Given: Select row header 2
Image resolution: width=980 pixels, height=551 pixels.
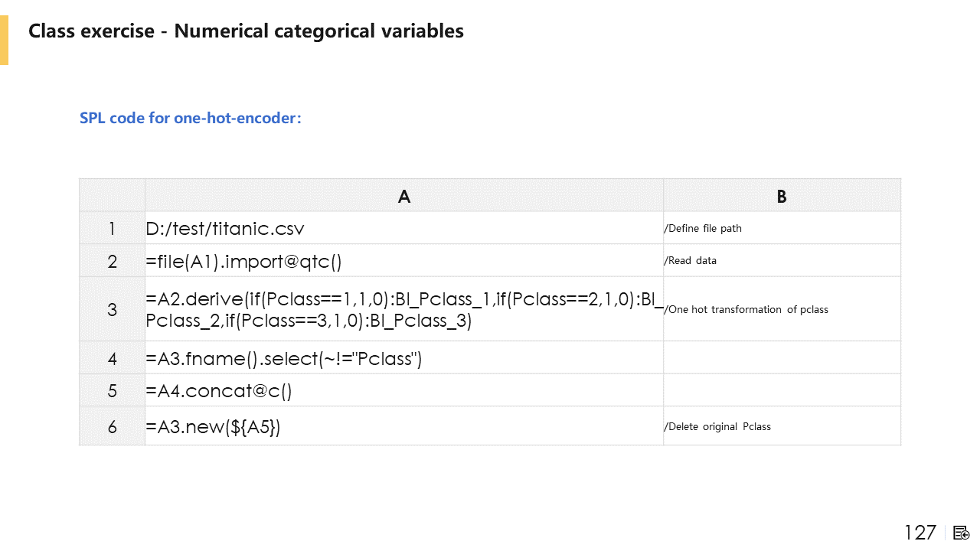Looking at the screenshot, I should (112, 261).
